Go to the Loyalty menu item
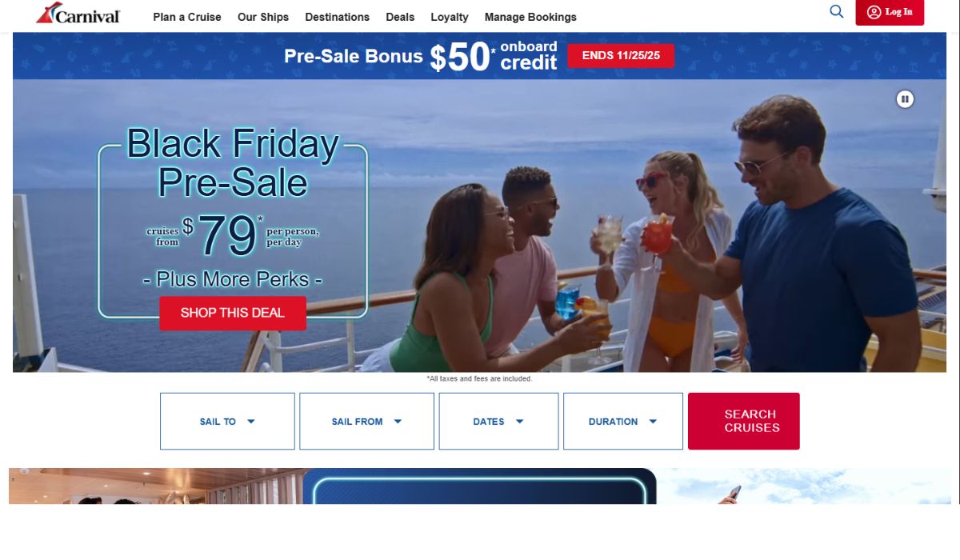Image resolution: width=960 pixels, height=560 pixels. click(x=450, y=17)
